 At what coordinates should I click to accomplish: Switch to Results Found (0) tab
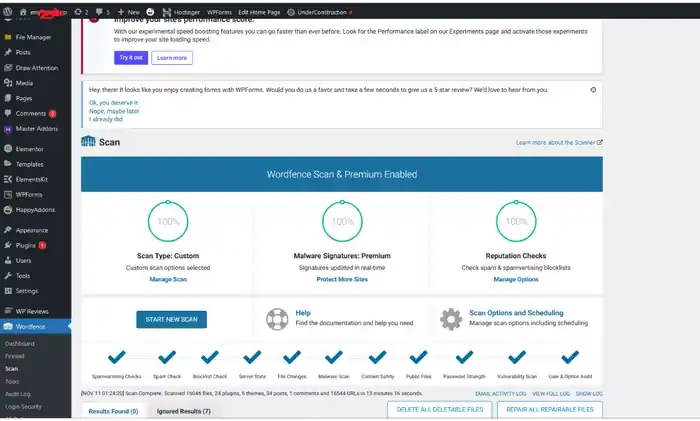coord(113,411)
